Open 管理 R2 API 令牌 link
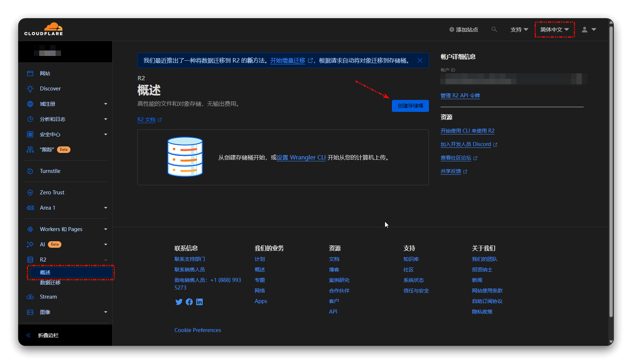 (x=460, y=96)
